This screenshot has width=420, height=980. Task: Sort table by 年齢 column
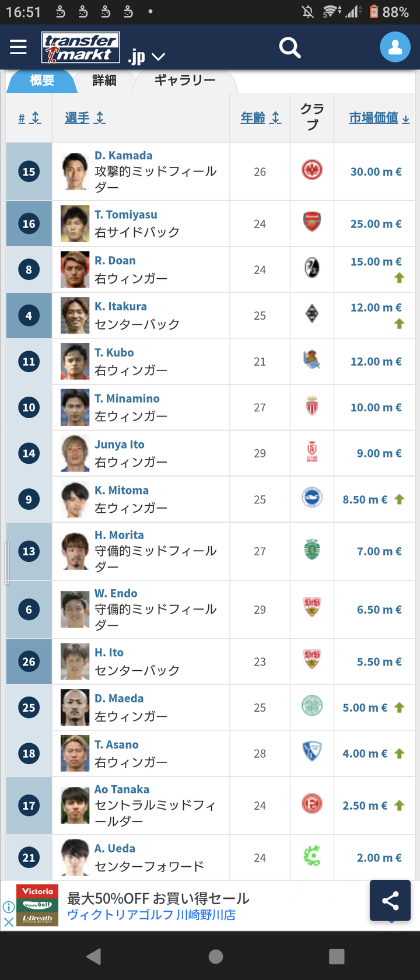(260, 118)
